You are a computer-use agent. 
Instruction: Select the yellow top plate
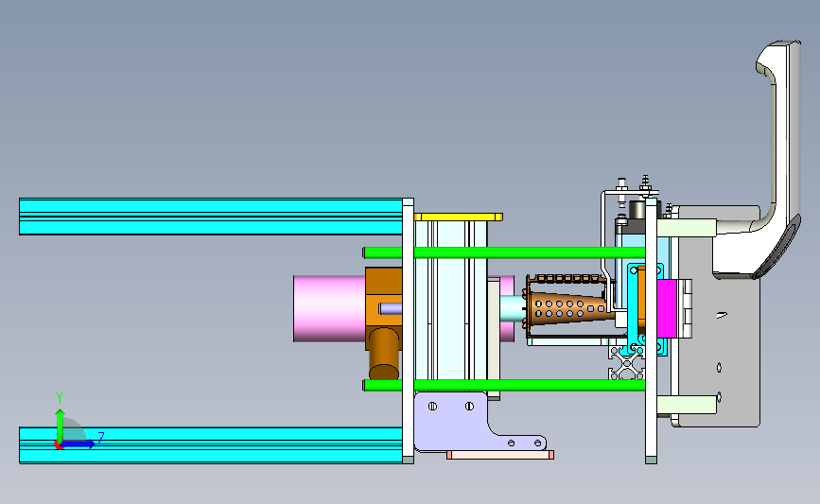(x=459, y=217)
